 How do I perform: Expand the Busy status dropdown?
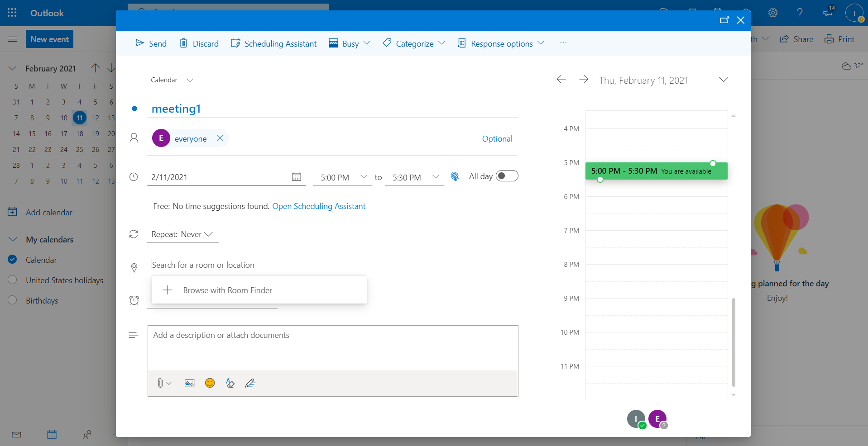tap(367, 43)
